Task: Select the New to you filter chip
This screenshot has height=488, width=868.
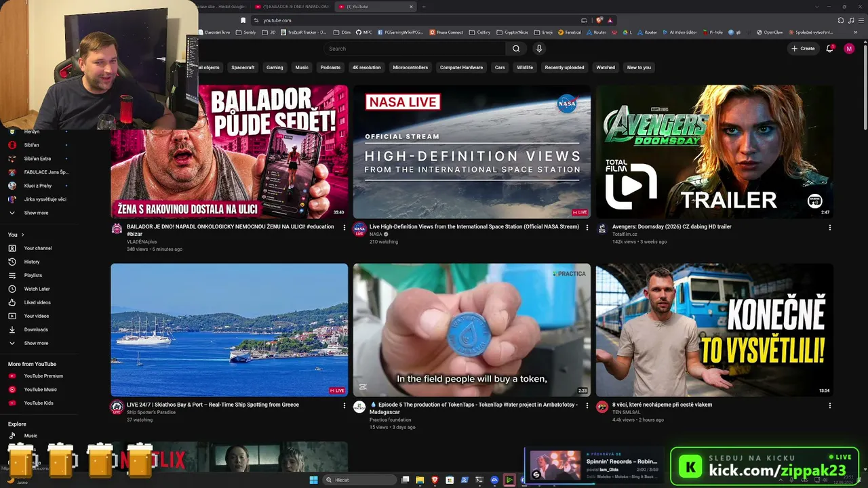Action: click(639, 68)
